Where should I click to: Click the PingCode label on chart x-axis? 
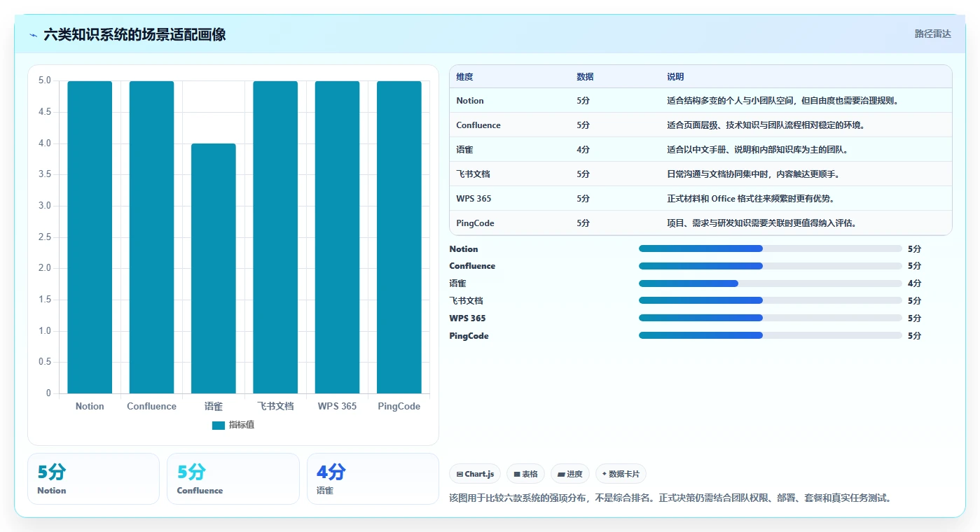coord(399,406)
